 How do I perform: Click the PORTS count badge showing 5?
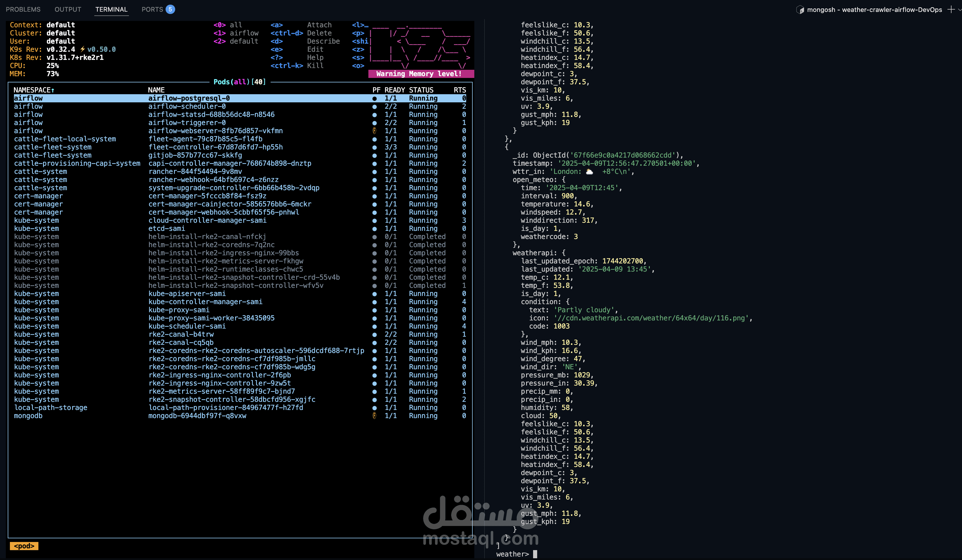170,9
